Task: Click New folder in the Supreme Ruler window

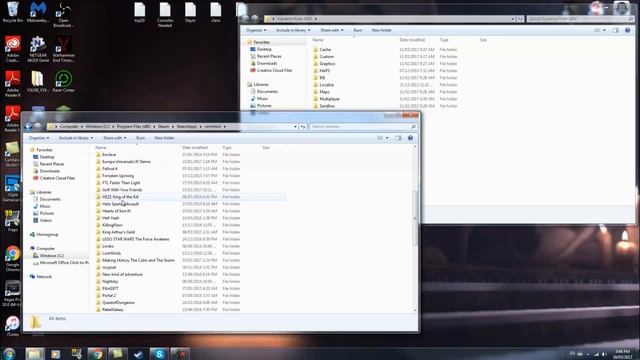Action: click(382, 30)
